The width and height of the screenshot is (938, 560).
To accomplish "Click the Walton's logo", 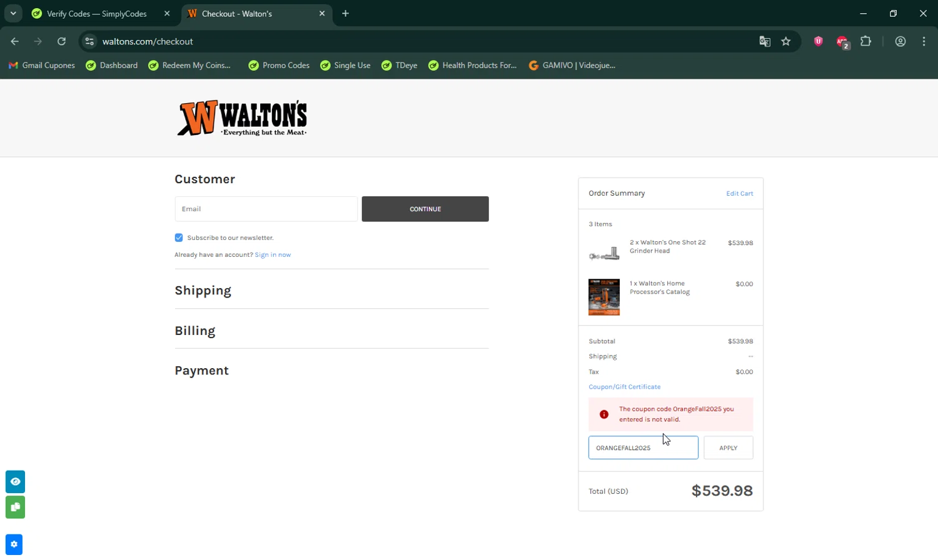I will point(243,117).
